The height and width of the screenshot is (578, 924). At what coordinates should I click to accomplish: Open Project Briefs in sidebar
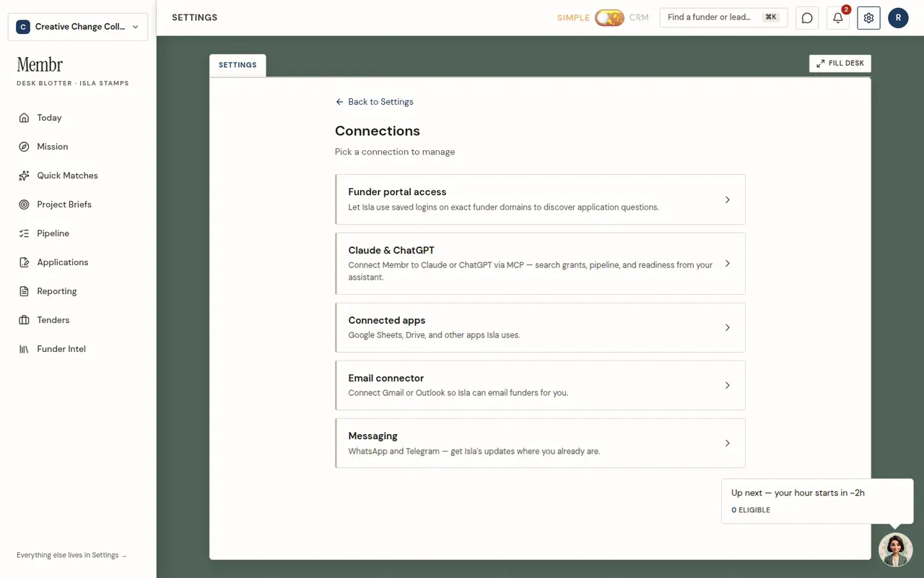point(78,204)
